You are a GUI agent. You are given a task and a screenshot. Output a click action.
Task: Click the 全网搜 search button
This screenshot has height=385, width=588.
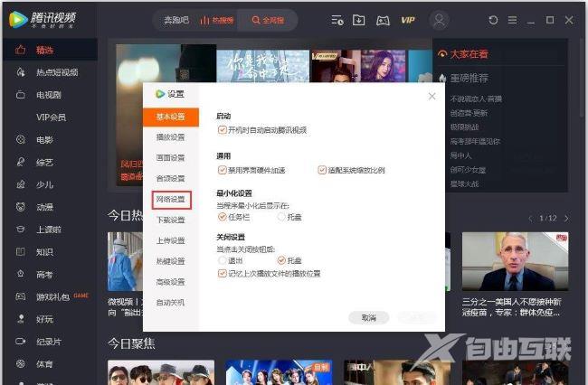[268, 20]
